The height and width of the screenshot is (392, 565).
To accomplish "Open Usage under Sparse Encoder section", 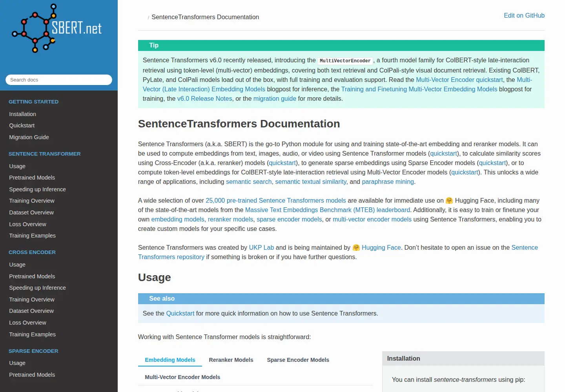I will [x=17, y=363].
